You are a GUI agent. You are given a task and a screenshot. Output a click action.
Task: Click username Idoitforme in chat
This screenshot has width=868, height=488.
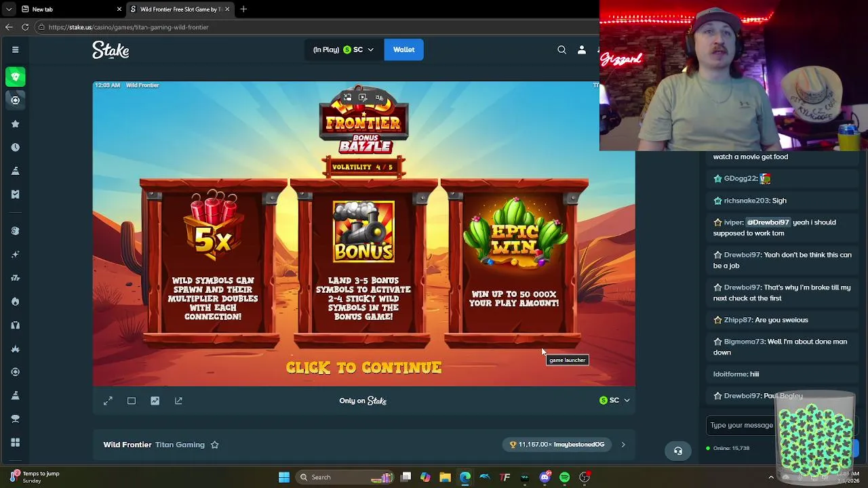[730, 374]
